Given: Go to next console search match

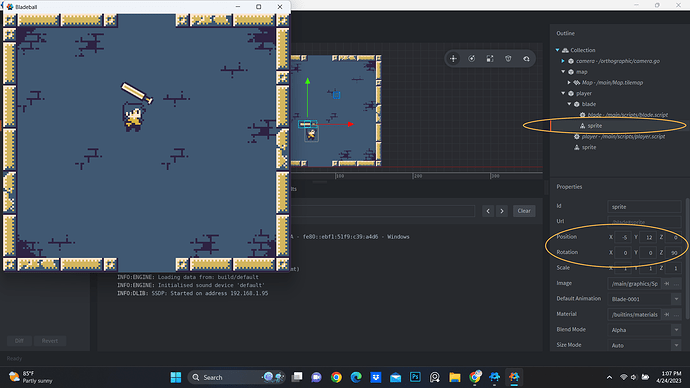Looking at the screenshot, I should pyautogui.click(x=502, y=211).
